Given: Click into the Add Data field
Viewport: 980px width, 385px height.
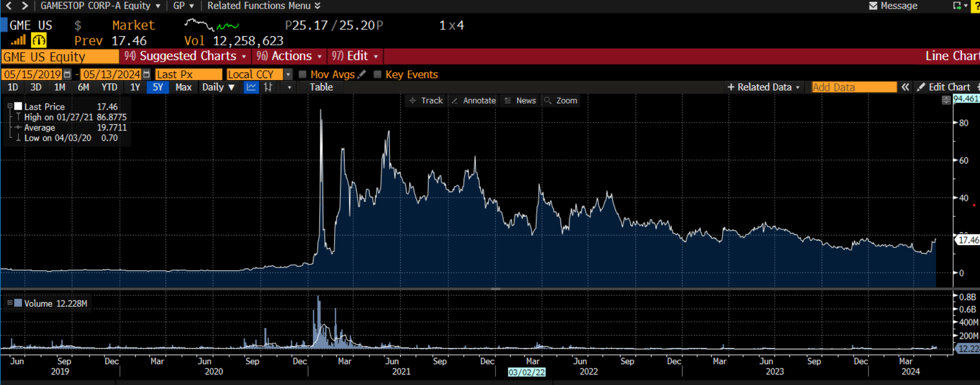Looking at the screenshot, I should (x=853, y=87).
